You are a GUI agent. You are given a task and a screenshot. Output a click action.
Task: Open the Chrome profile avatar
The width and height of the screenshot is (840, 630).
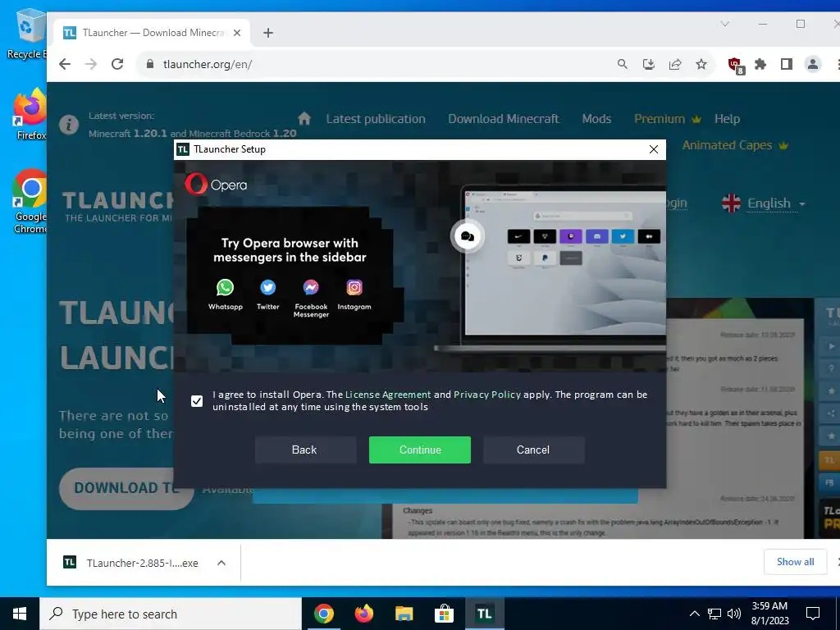tap(813, 64)
